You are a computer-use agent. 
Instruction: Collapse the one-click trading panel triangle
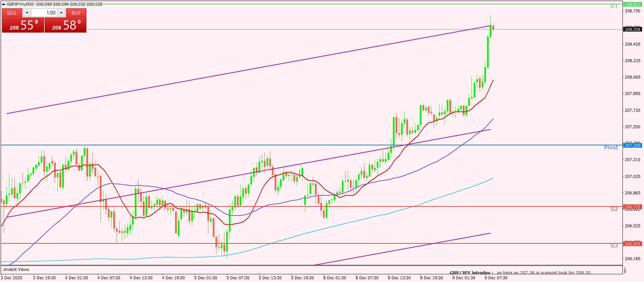pyautogui.click(x=4, y=4)
